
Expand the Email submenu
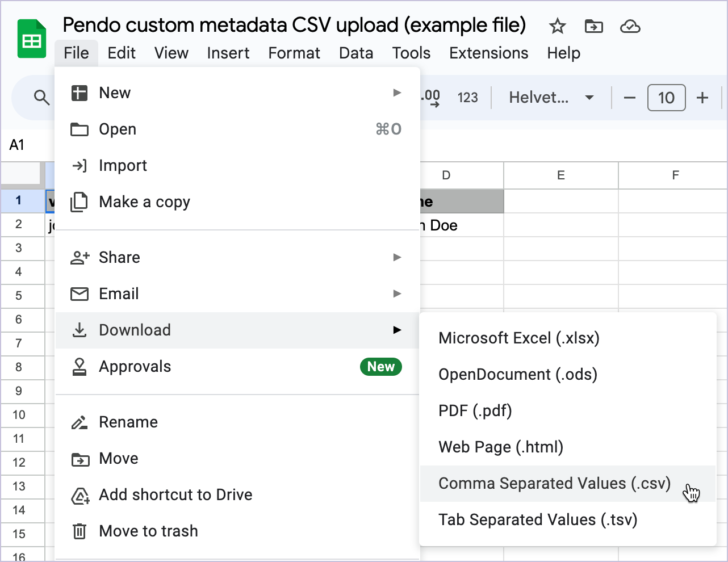tap(237, 293)
